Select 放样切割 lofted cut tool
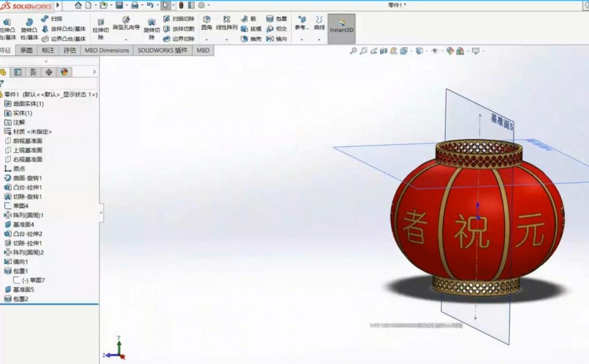Screen dimensions: 589x364 (179, 29)
